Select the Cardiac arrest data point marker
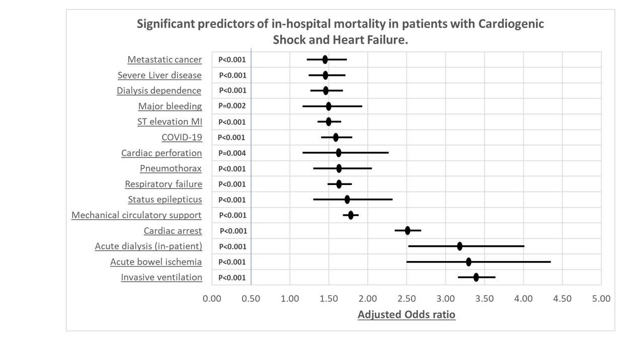This screenshot has height=362, width=644. pyautogui.click(x=408, y=231)
